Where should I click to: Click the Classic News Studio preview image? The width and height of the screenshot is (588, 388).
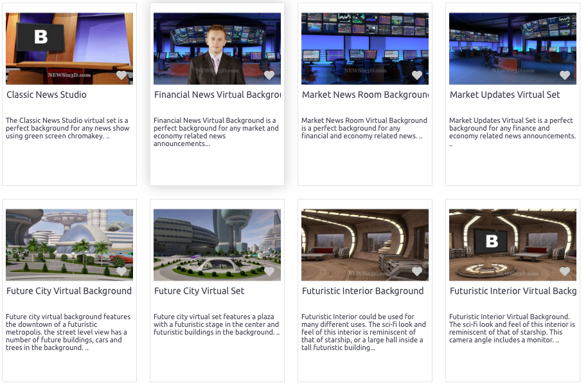[69, 45]
